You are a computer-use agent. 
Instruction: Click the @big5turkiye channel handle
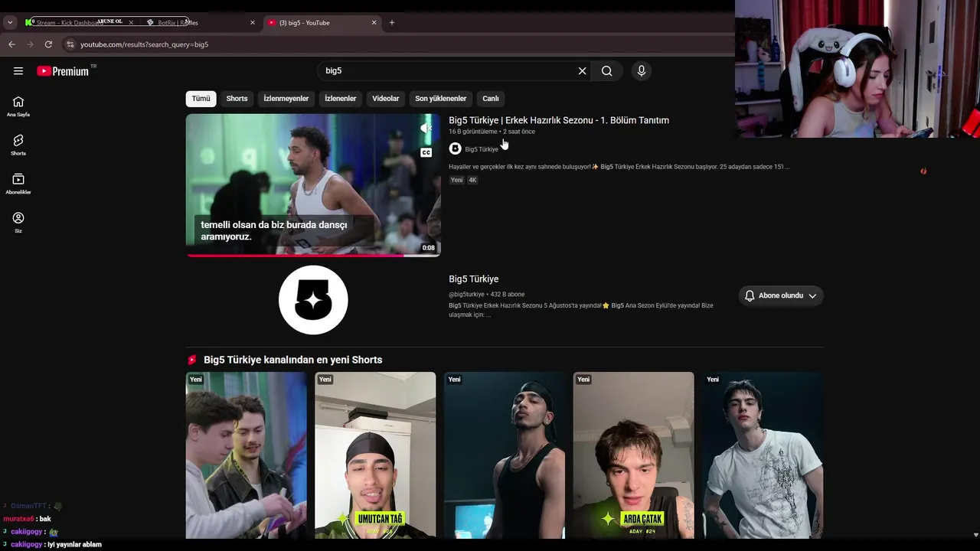pos(466,295)
